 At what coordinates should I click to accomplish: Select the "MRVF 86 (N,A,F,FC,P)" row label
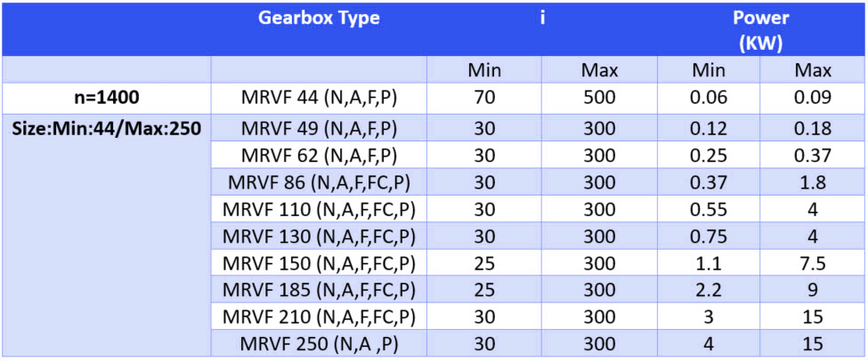(319, 182)
